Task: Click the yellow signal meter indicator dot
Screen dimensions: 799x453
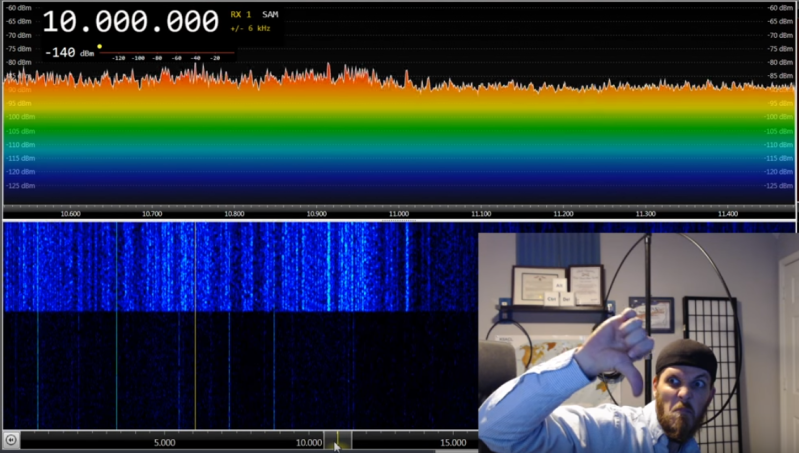Action: 99,46
